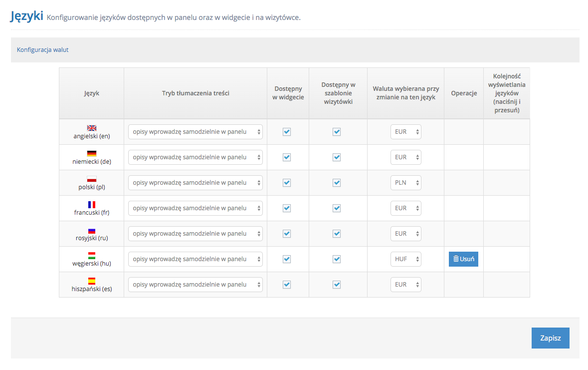Click the German flag icon for niemiecki
Viewport: 588px width, 370px height.
91,153
